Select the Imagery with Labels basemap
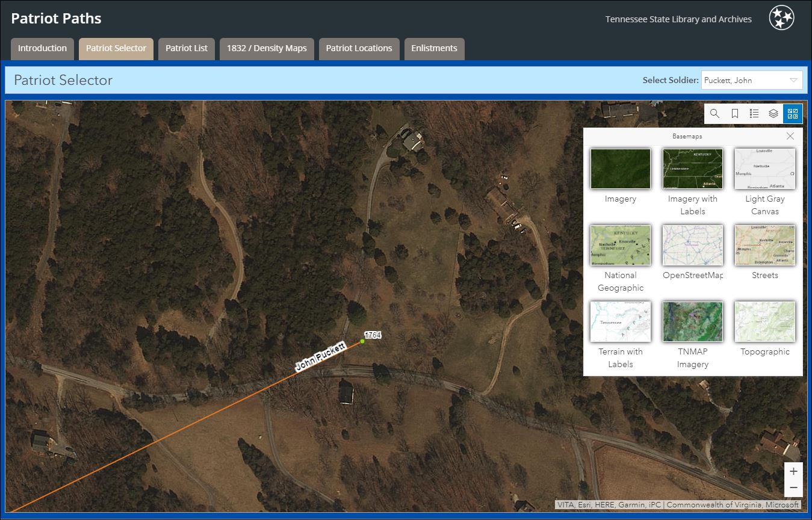 692,169
